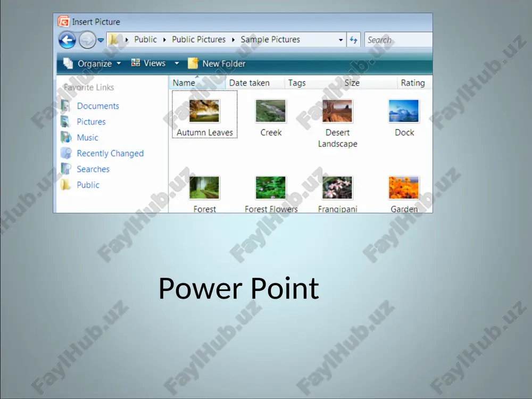
Task: Expand the Organize dropdown arrow
Action: (x=119, y=63)
